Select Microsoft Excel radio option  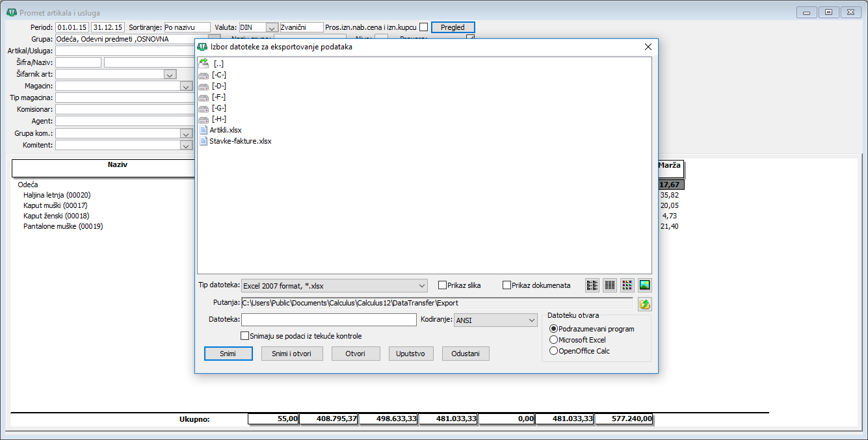554,340
